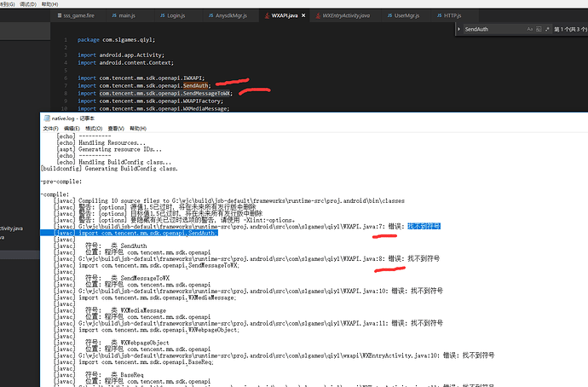Screen dimensions: 588x387
Task: Toggle match case in find box
Action: click(529, 29)
